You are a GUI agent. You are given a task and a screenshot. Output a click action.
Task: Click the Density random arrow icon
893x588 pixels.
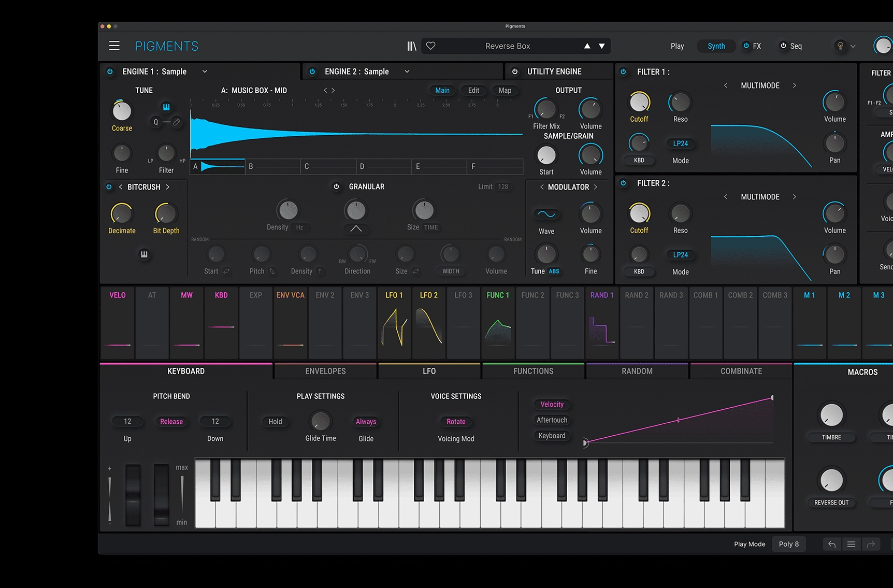320,271
